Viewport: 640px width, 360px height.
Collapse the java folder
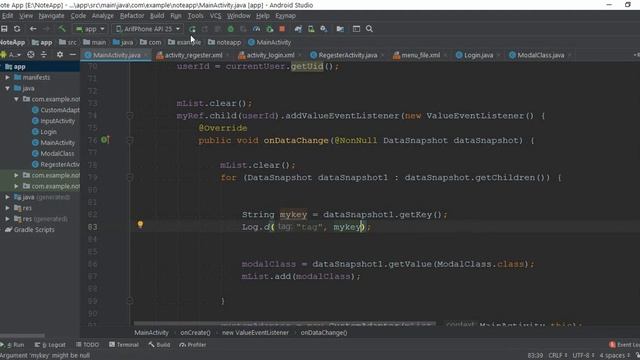(7, 88)
